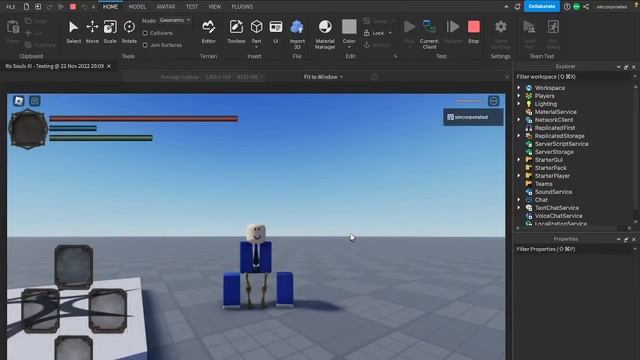The width and height of the screenshot is (640, 360).
Task: Expand the ReplicatedStorage node
Action: [519, 136]
